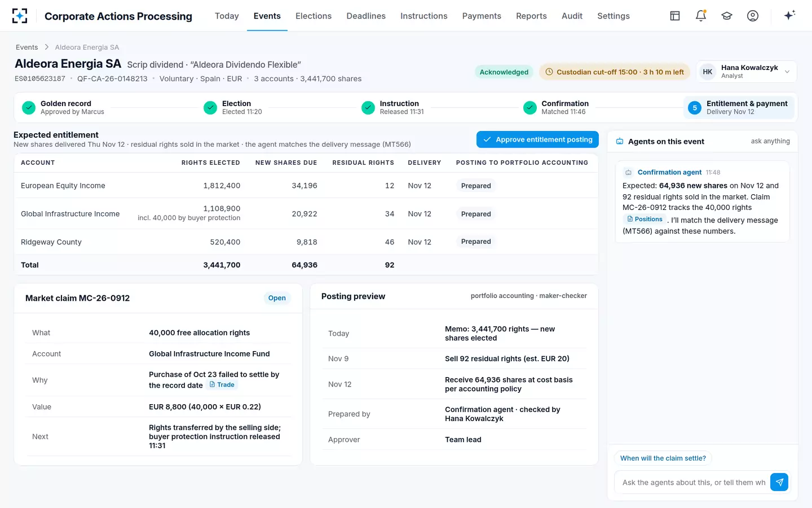Open the layout panel icon in header

tap(675, 16)
